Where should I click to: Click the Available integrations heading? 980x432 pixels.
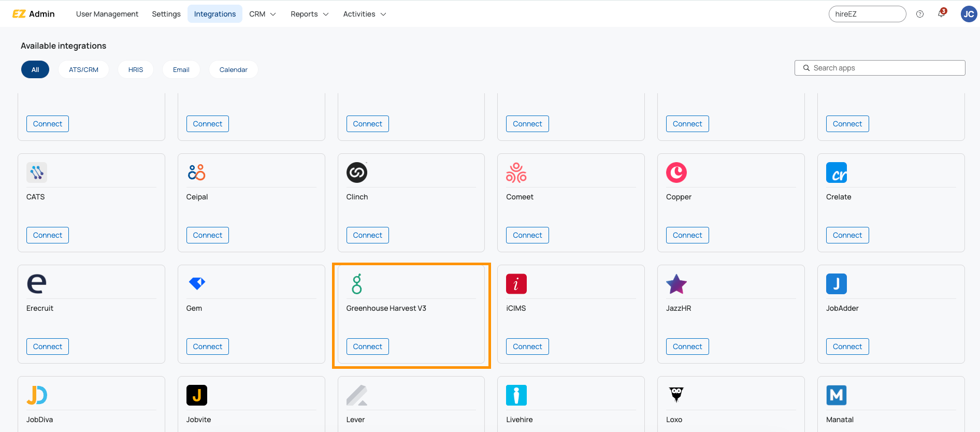(63, 46)
